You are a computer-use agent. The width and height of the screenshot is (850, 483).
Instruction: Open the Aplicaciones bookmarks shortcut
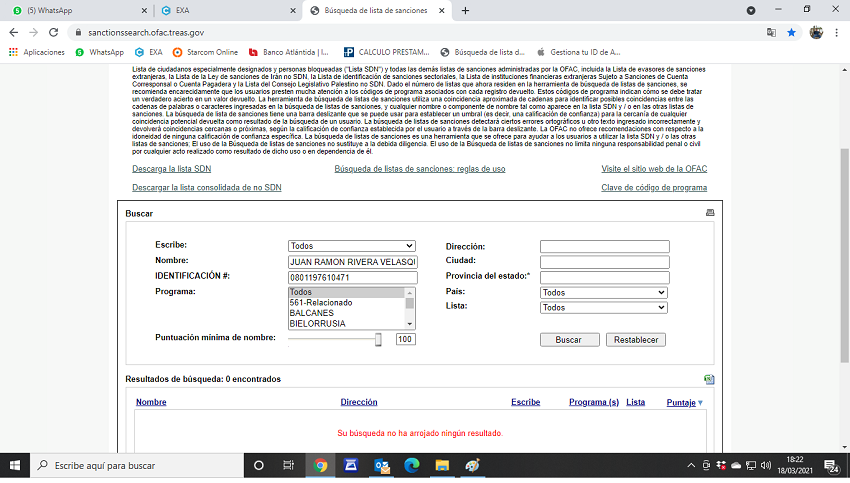point(37,52)
